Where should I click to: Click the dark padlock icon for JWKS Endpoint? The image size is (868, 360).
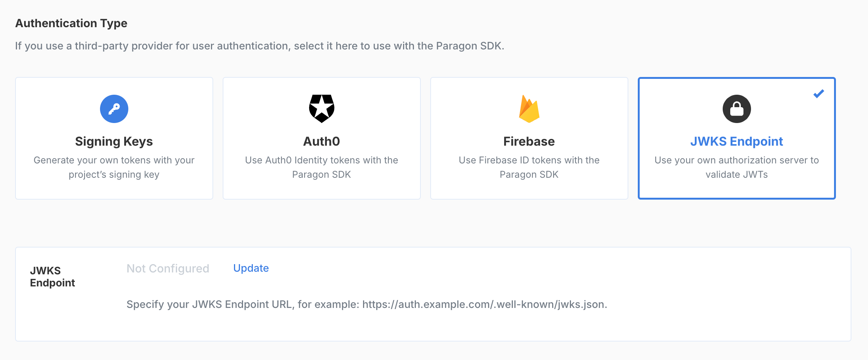(x=737, y=109)
